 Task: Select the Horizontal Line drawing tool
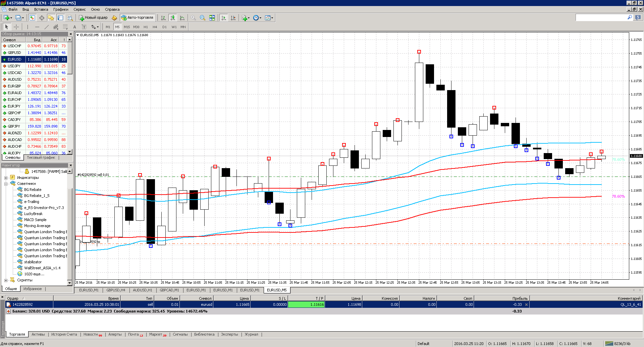pos(37,27)
